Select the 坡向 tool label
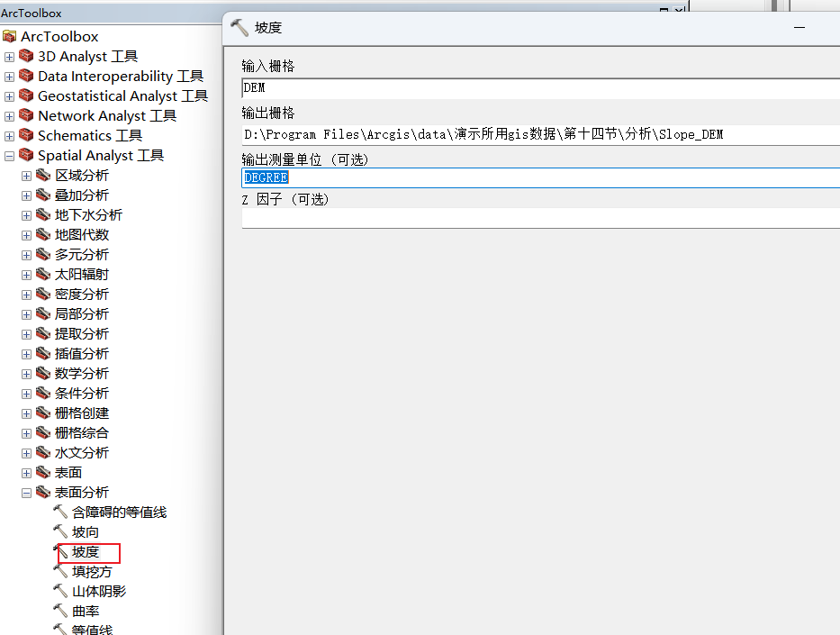This screenshot has height=635, width=840. (86, 532)
